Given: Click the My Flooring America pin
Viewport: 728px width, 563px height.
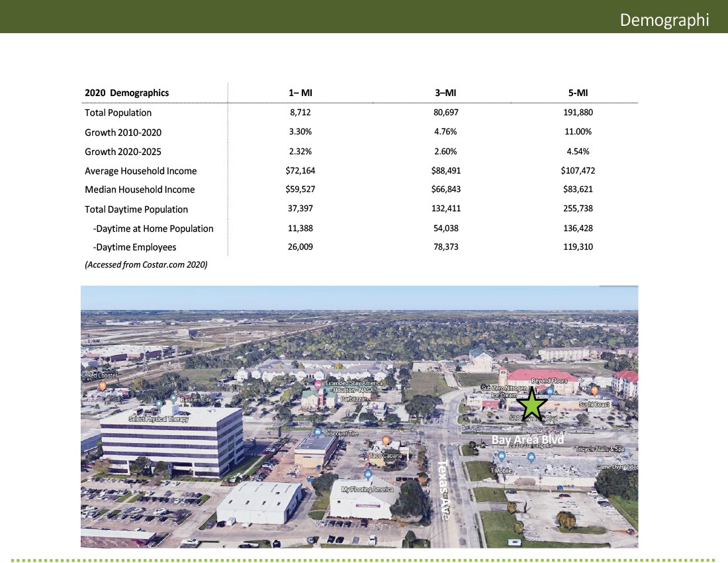Looking at the screenshot, I should pos(368,475).
